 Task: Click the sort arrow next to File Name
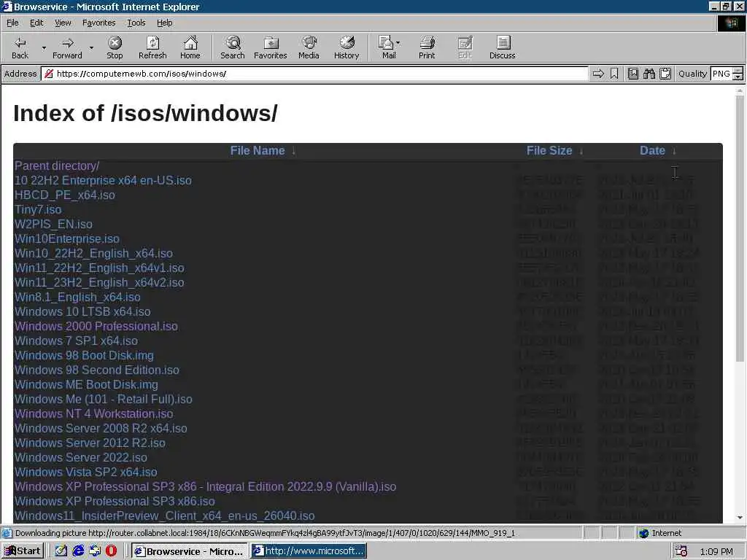[x=294, y=151]
